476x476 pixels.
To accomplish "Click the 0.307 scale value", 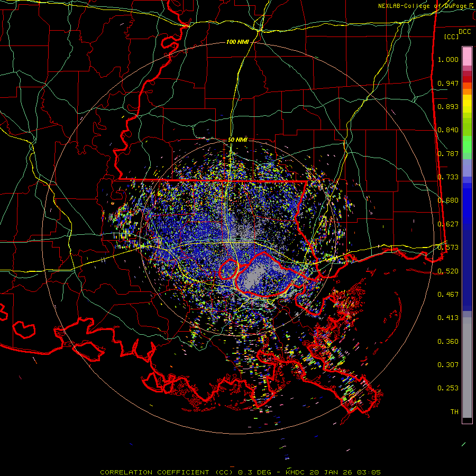I will coord(448,365).
